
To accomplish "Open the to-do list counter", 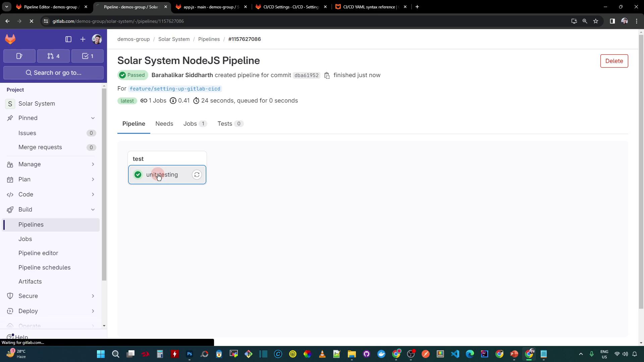I will (x=88, y=56).
